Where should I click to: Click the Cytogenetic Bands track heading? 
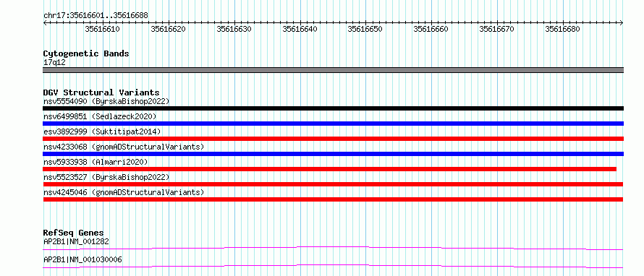(x=86, y=53)
